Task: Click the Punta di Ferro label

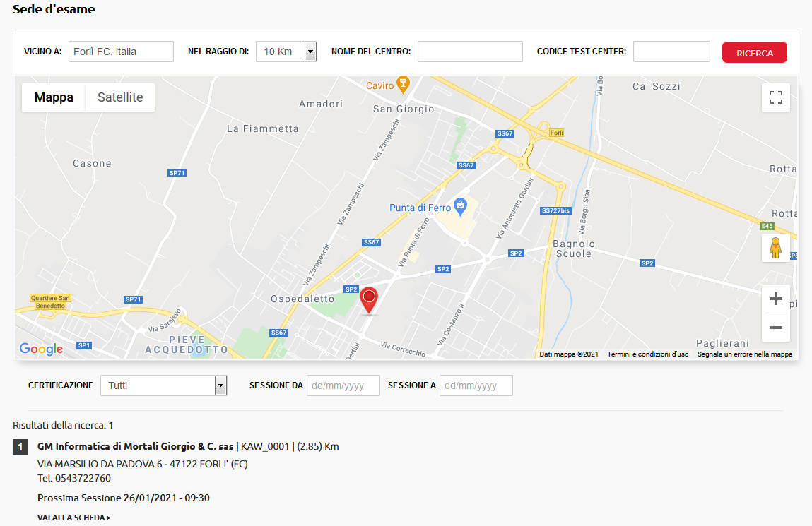Action: point(420,208)
